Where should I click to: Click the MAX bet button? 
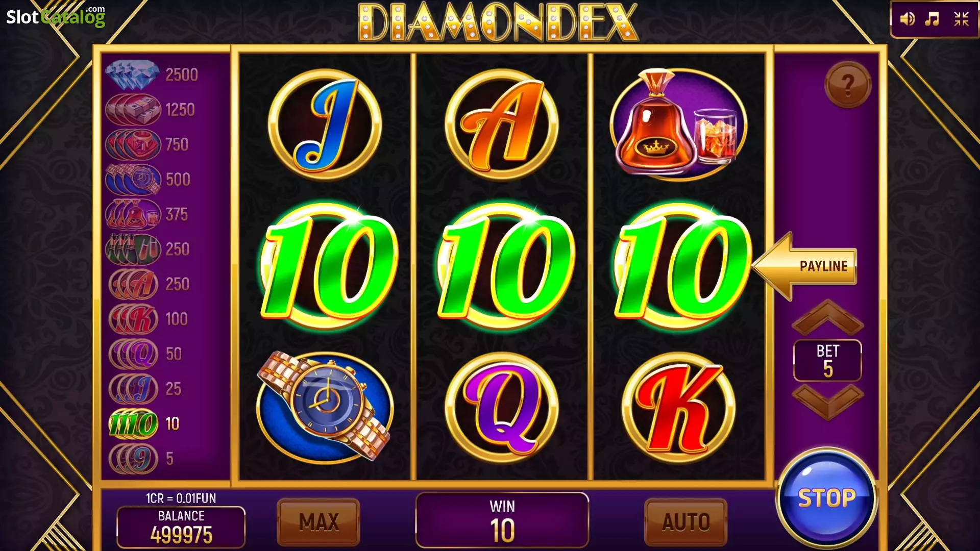pyautogui.click(x=318, y=522)
